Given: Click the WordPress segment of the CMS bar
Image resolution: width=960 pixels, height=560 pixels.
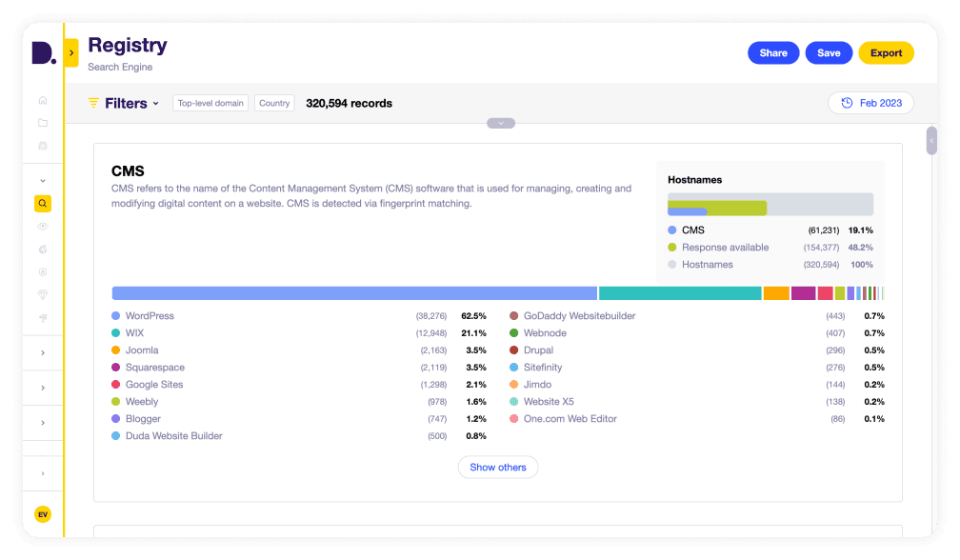Looking at the screenshot, I should [354, 293].
